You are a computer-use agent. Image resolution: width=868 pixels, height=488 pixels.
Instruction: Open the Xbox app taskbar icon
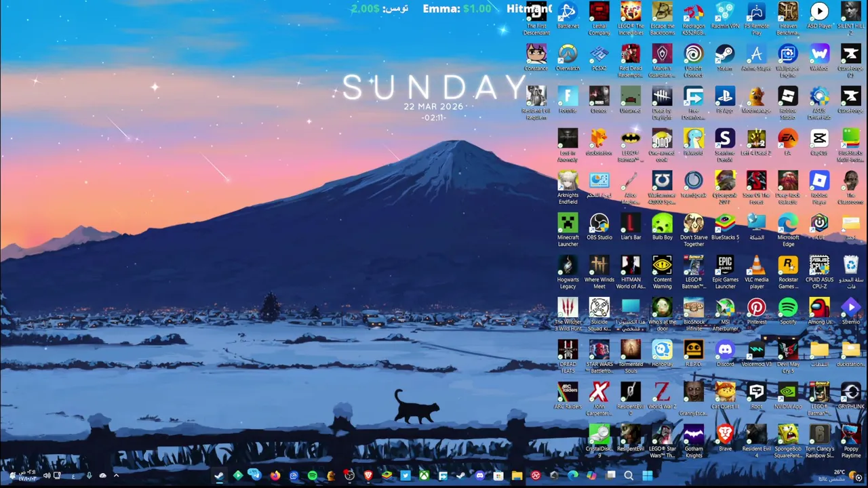coord(424,476)
